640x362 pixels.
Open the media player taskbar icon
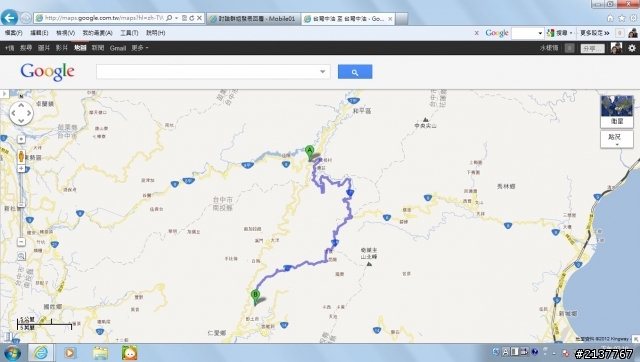70,353
